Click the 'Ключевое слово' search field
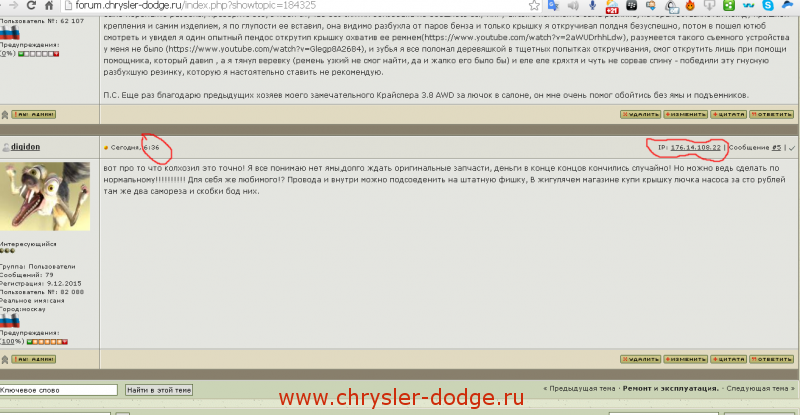 pyautogui.click(x=58, y=390)
